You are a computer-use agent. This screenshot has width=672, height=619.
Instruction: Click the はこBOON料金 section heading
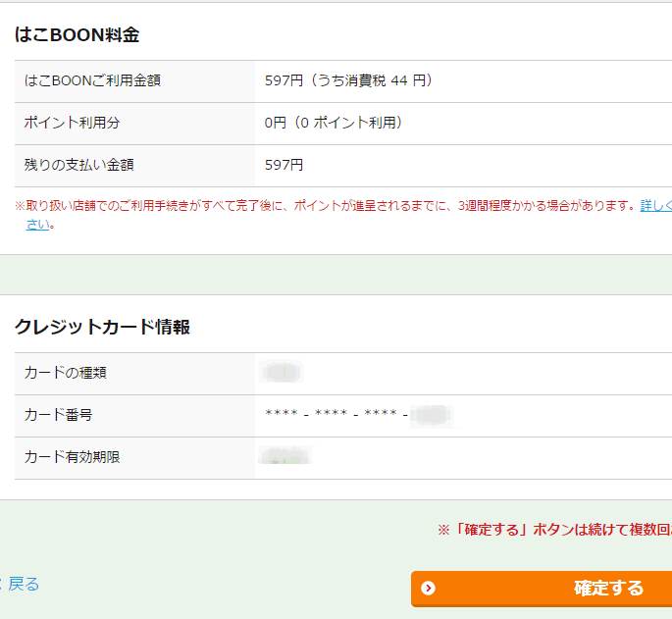click(x=77, y=35)
